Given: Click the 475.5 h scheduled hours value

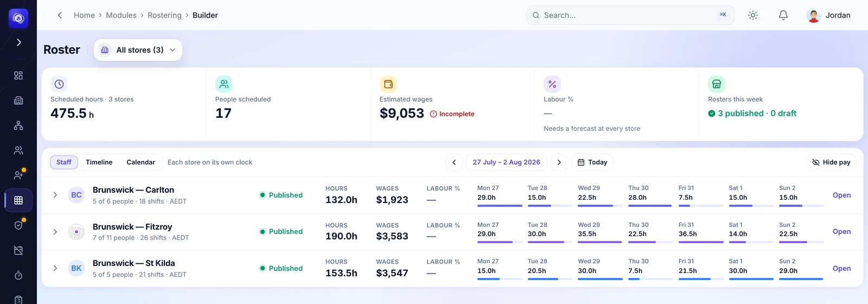Looking at the screenshot, I should point(72,113).
